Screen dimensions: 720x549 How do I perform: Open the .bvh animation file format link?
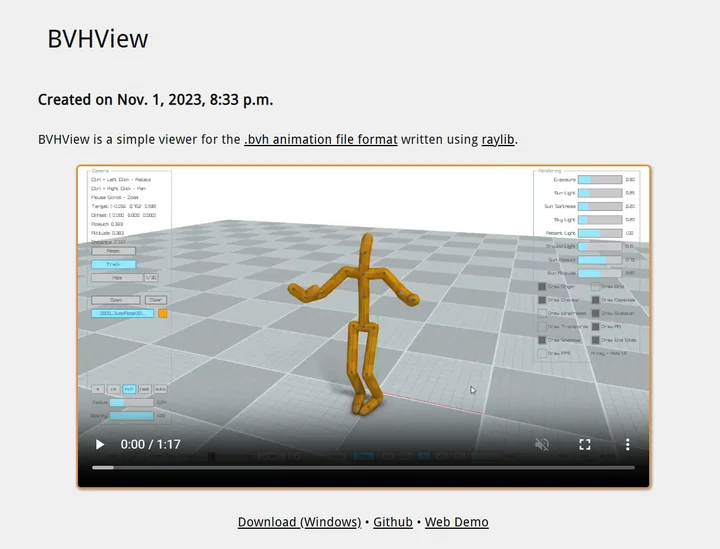tap(320, 139)
